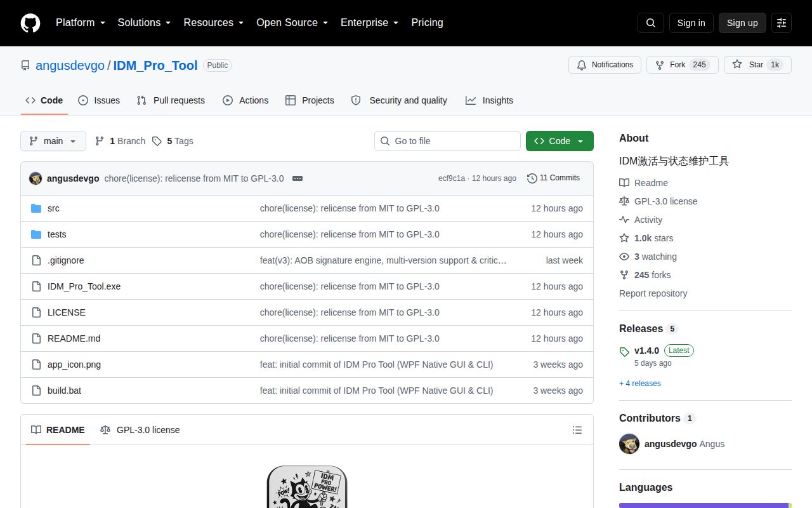Expand the Enterprise menu
The width and height of the screenshot is (812, 508).
click(x=370, y=23)
